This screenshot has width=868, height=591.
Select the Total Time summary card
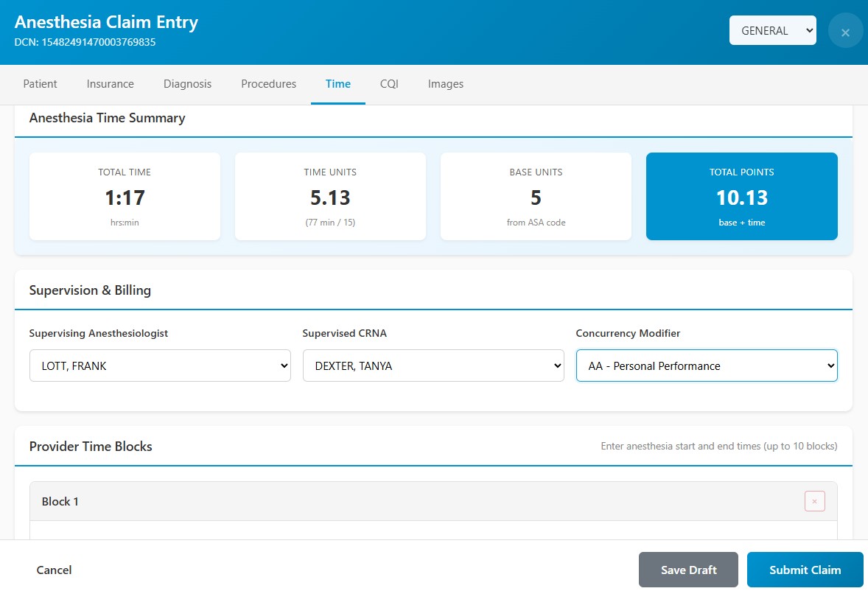[125, 196]
